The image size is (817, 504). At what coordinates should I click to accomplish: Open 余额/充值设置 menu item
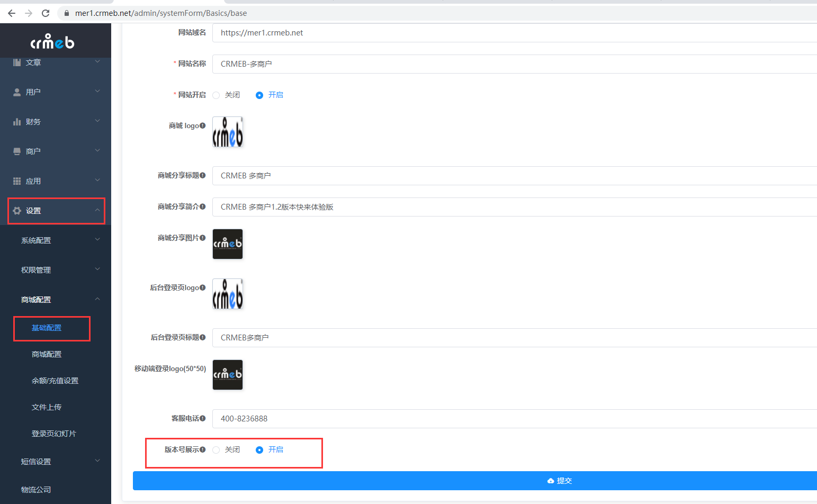pyautogui.click(x=55, y=381)
